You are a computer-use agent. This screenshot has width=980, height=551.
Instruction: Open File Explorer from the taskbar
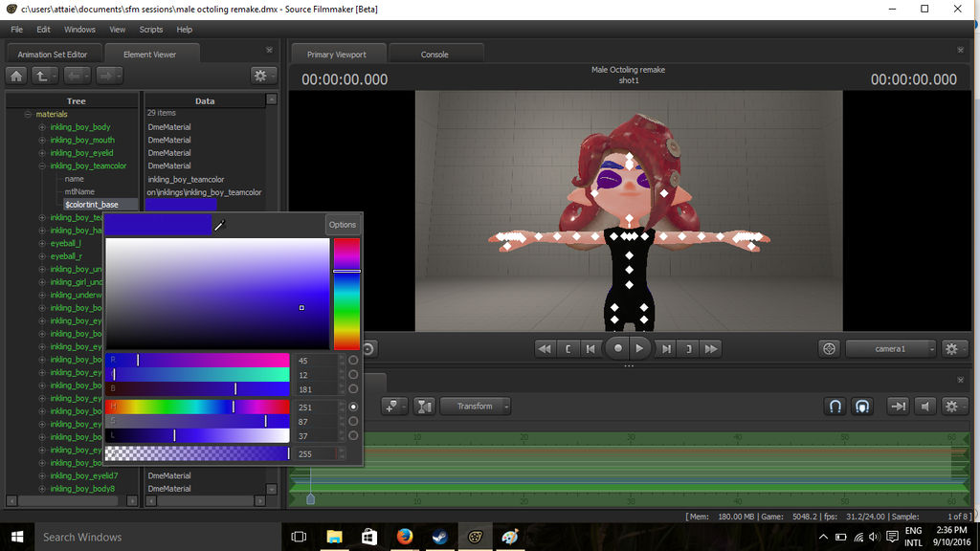pyautogui.click(x=334, y=537)
